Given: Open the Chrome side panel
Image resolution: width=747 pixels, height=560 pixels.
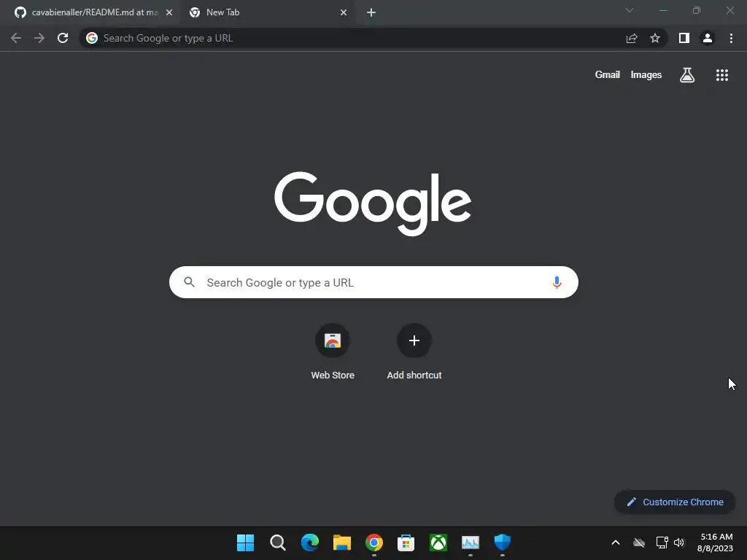Looking at the screenshot, I should click(684, 38).
